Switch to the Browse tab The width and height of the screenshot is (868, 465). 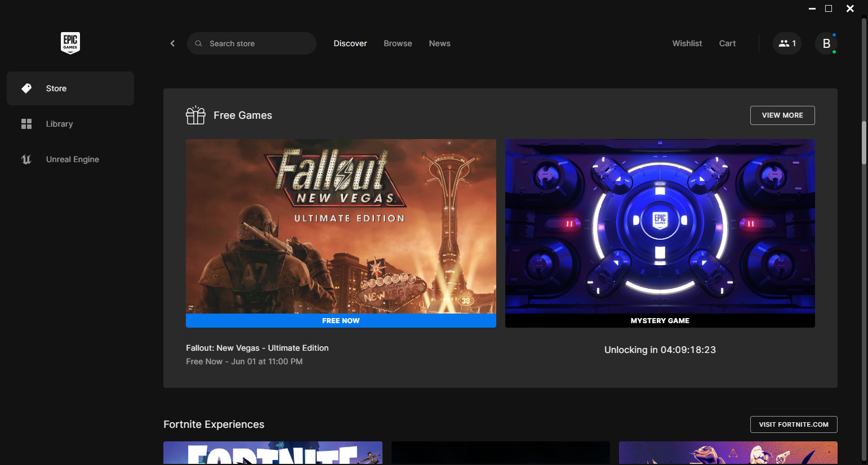[x=398, y=43]
